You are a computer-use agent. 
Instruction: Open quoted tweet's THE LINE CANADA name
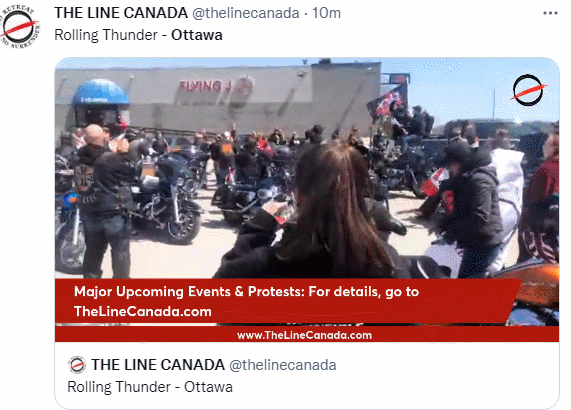click(158, 365)
